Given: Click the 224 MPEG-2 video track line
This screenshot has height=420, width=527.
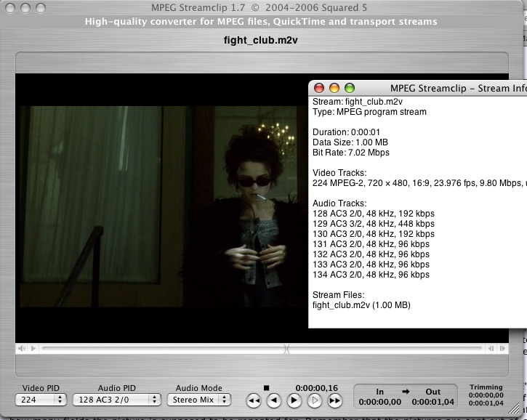Looking at the screenshot, I should coord(419,183).
